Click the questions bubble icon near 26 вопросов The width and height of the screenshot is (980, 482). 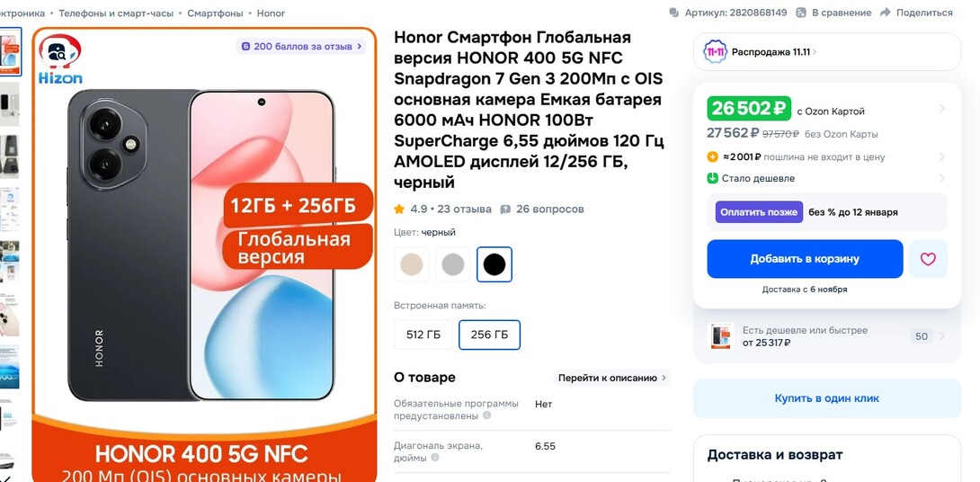505,210
